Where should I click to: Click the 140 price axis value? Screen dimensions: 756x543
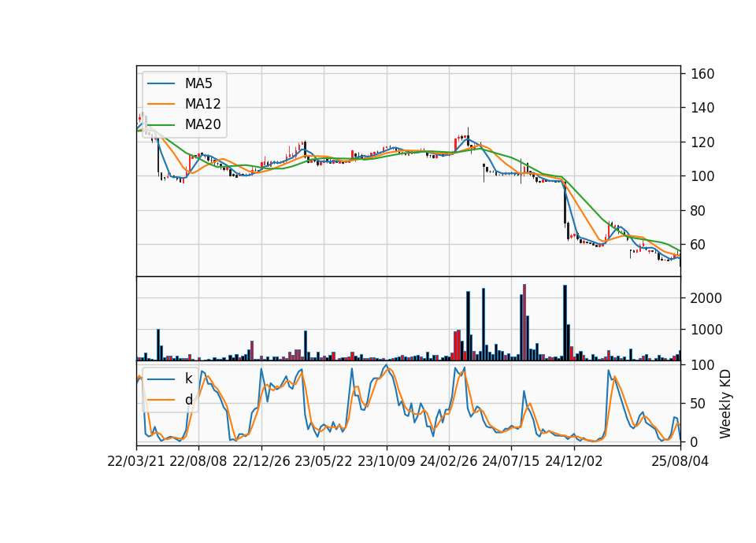point(702,108)
